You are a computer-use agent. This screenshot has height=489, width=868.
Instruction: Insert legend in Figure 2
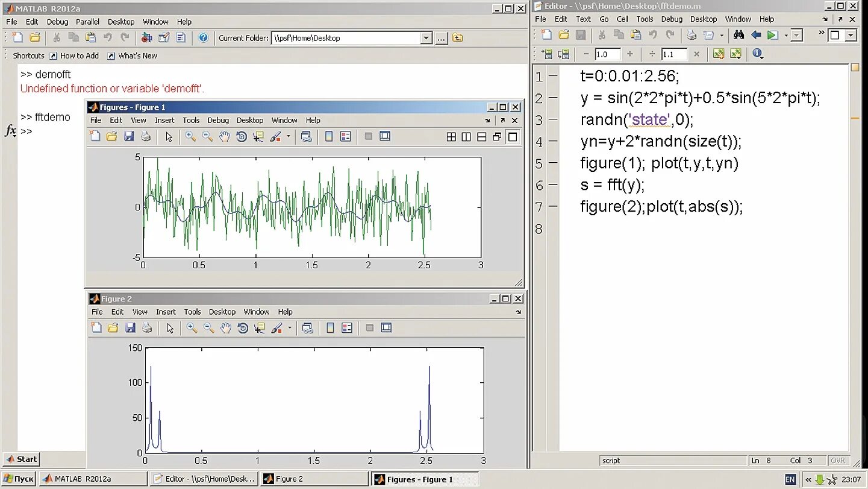[347, 328]
